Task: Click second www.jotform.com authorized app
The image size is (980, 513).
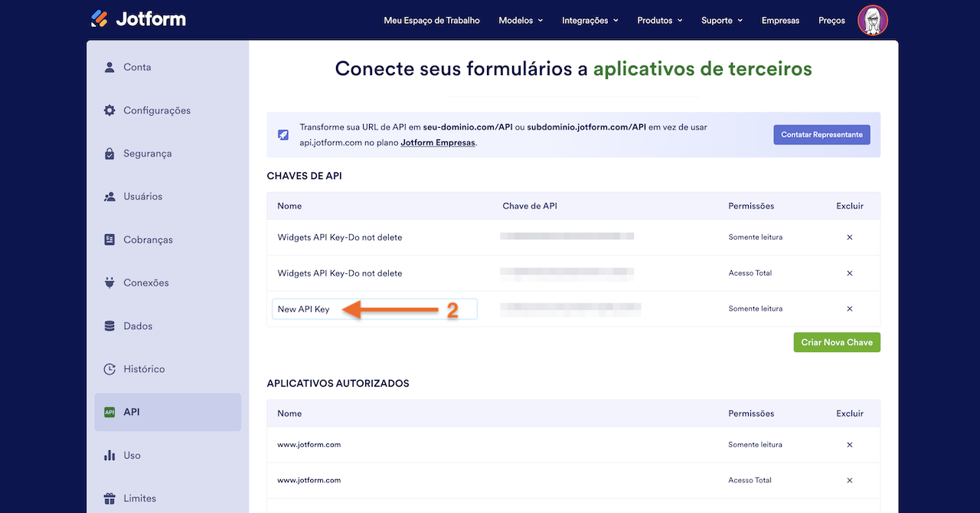Action: (x=309, y=480)
